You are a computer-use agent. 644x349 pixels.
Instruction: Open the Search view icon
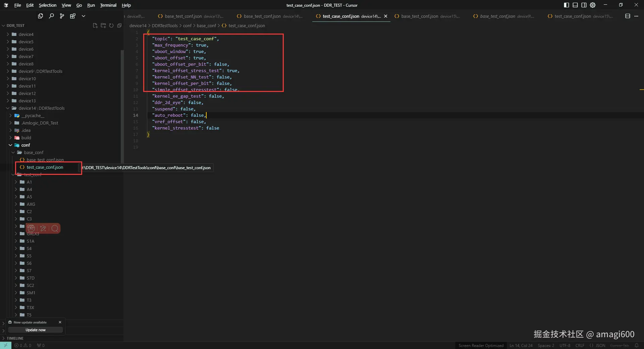pos(51,16)
